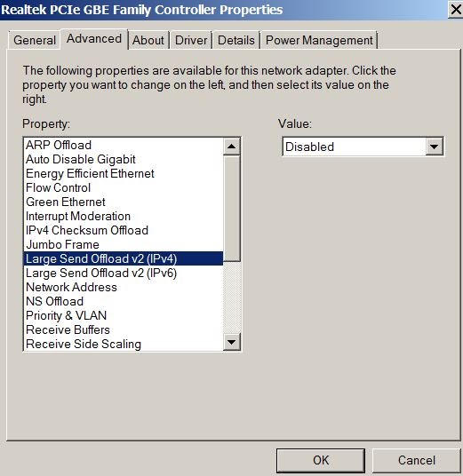Screen dimensions: 463x476
Task: Choose IPv4 Checksum Offload
Action: click(124, 230)
